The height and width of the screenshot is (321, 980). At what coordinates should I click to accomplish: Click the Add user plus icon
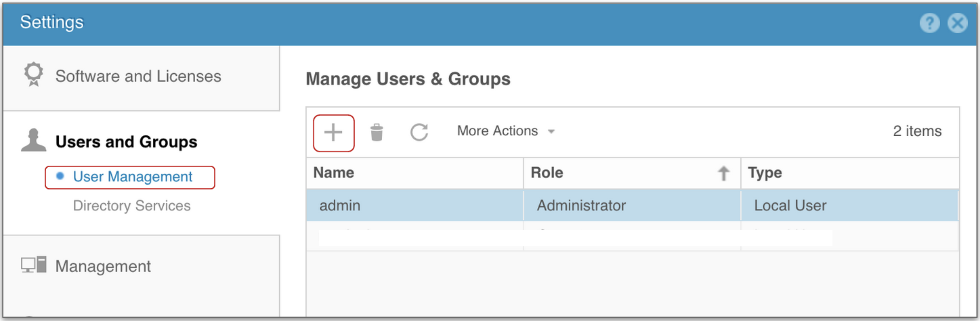334,132
